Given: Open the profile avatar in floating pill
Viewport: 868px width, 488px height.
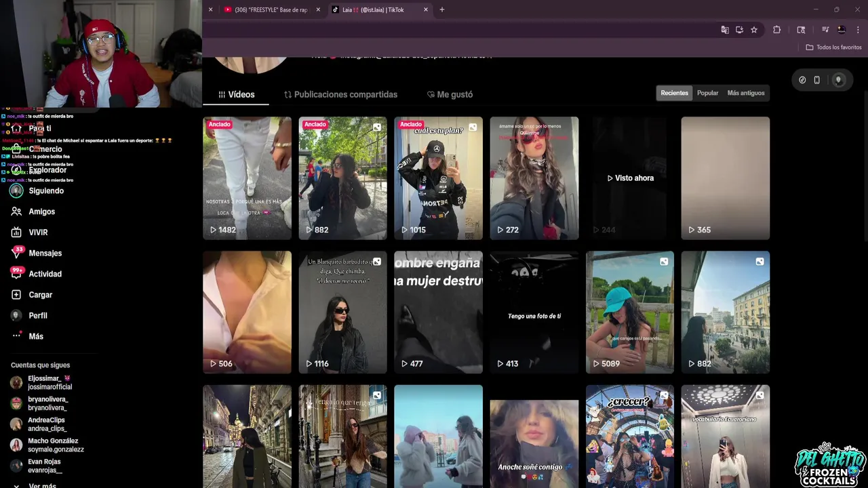Looking at the screenshot, I should tap(839, 80).
